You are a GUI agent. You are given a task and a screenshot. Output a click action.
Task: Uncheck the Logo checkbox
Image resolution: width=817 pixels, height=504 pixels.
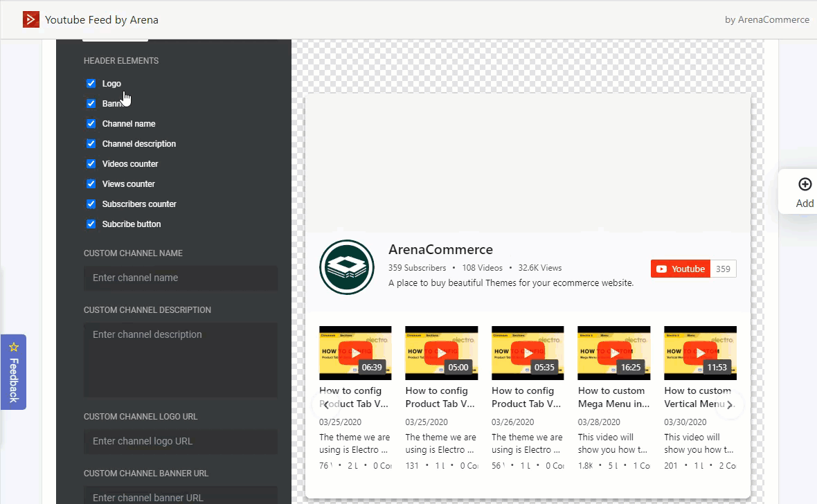[x=91, y=83]
